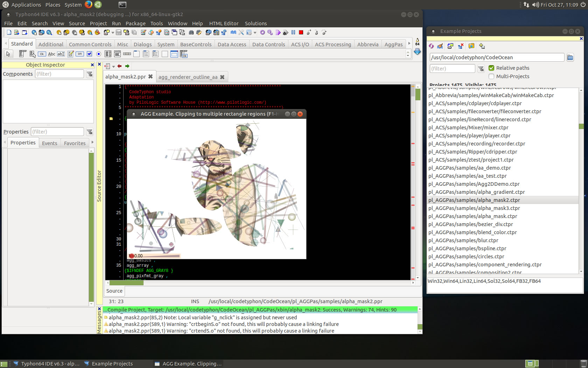Select the TButton 'Ok' component icon

42,54
